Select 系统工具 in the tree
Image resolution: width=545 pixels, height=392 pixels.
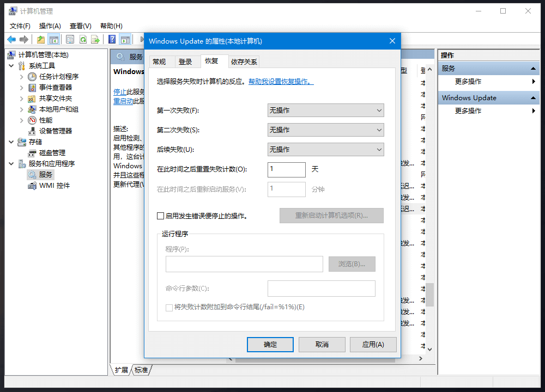click(42, 66)
